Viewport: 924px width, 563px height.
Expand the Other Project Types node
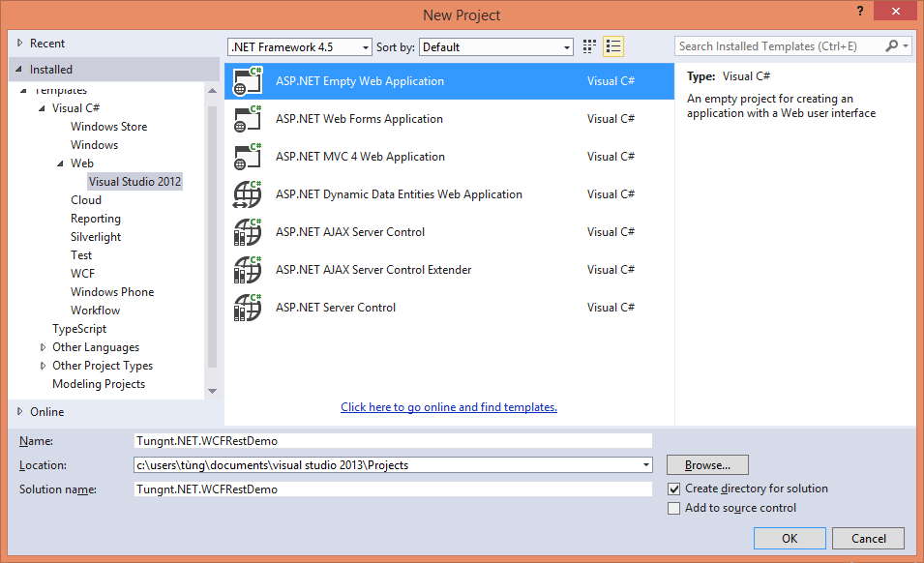43,366
